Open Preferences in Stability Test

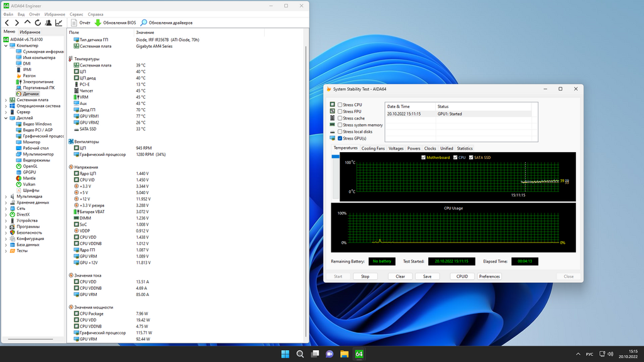pos(489,277)
